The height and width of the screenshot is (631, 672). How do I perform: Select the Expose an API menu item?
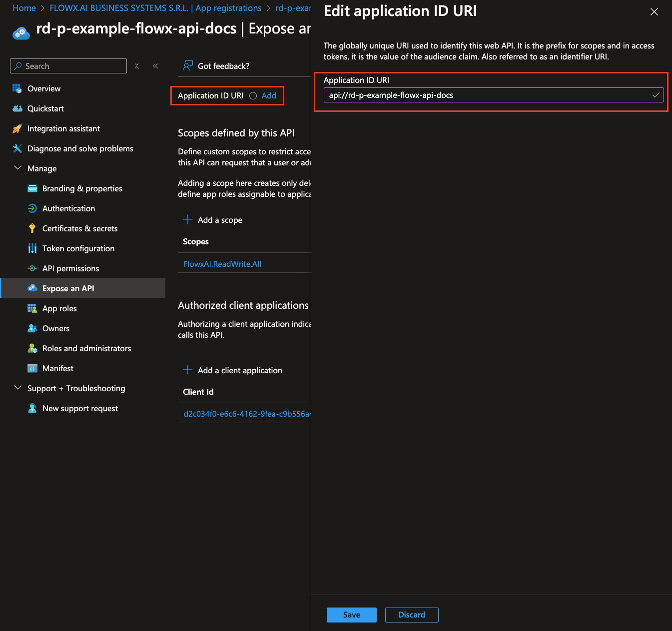tap(83, 288)
